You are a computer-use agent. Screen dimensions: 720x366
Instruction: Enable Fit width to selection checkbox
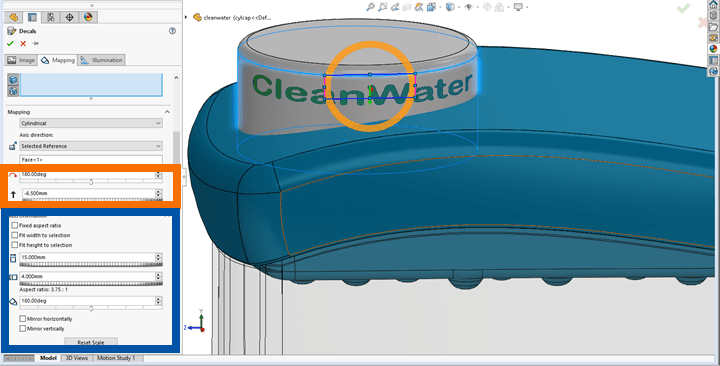(x=15, y=235)
